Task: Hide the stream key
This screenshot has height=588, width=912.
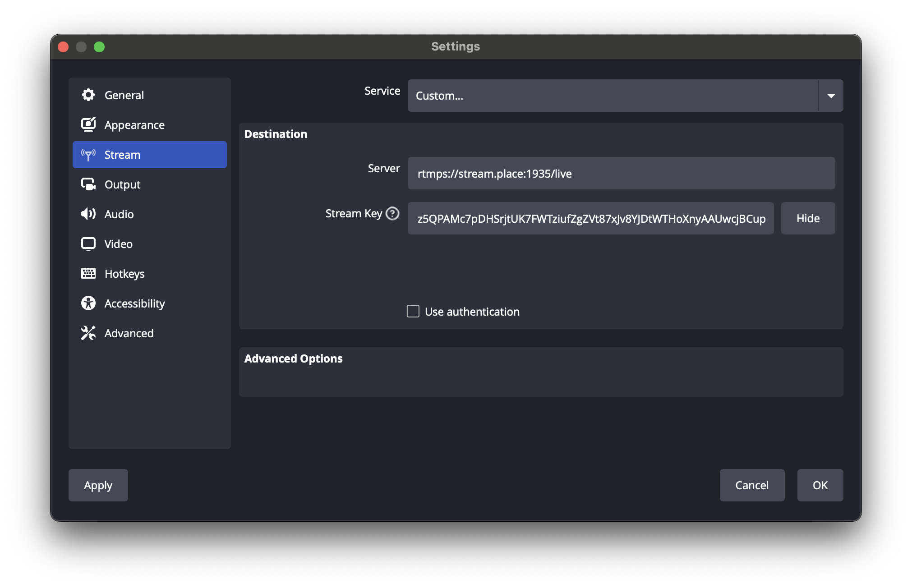Action: (x=808, y=218)
